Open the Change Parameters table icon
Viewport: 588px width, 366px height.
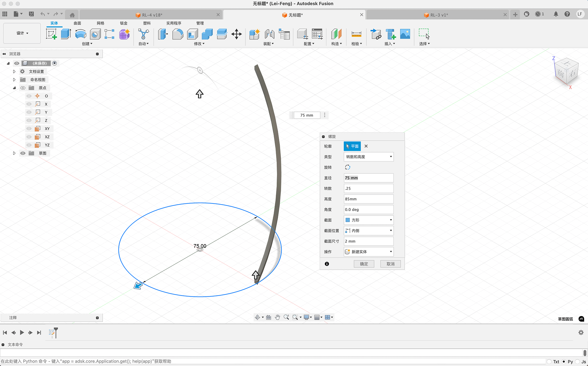[x=317, y=34]
